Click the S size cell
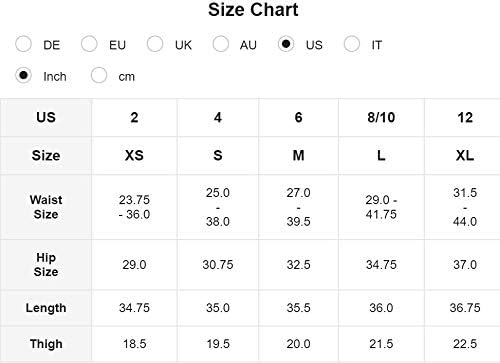 click(218, 155)
